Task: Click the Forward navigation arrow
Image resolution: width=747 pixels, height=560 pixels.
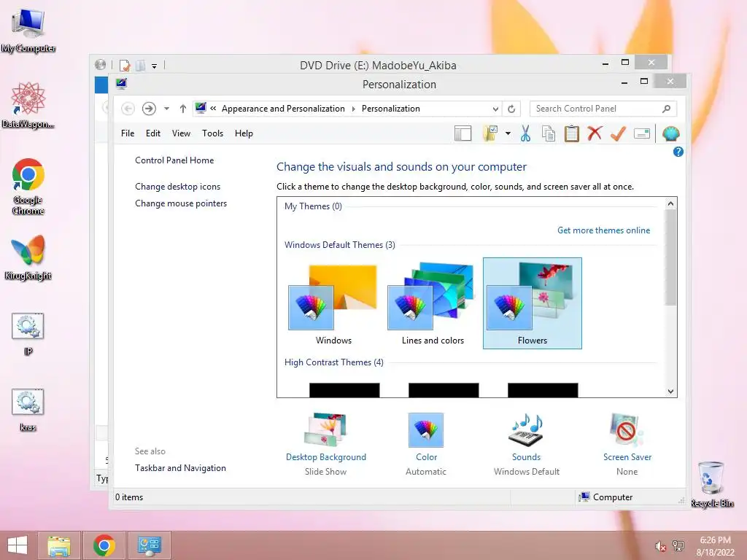Action: 149,109
